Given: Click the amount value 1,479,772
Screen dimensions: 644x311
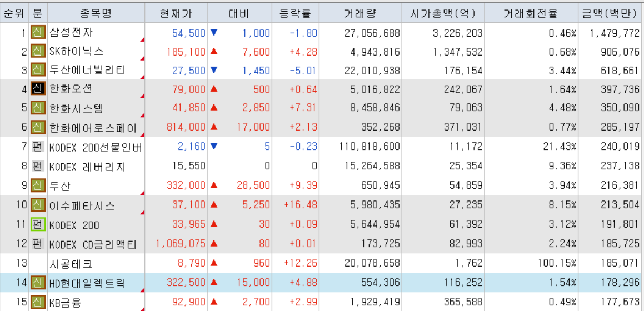Looking at the screenshot, I should tap(615, 33).
